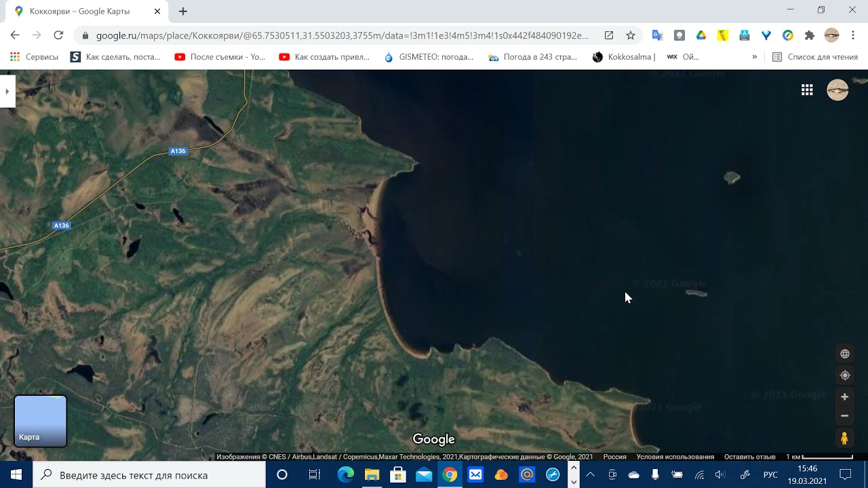Open the Сервисы apps shortcut

(x=34, y=57)
